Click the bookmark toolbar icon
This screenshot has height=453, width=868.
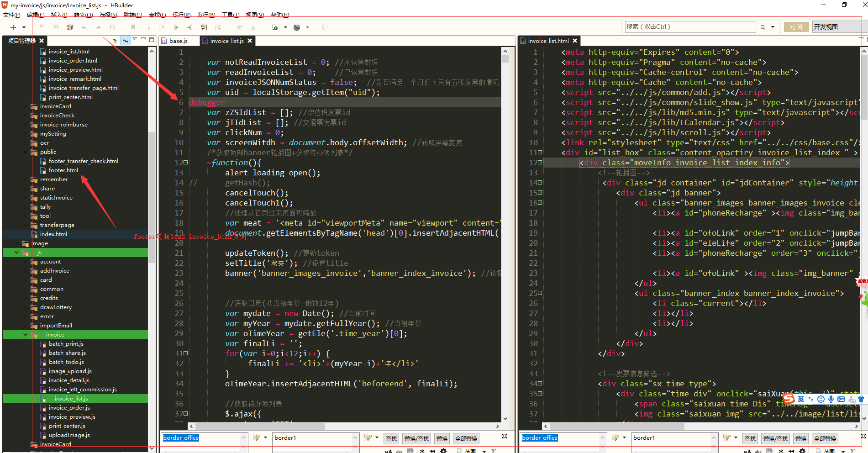point(133,27)
